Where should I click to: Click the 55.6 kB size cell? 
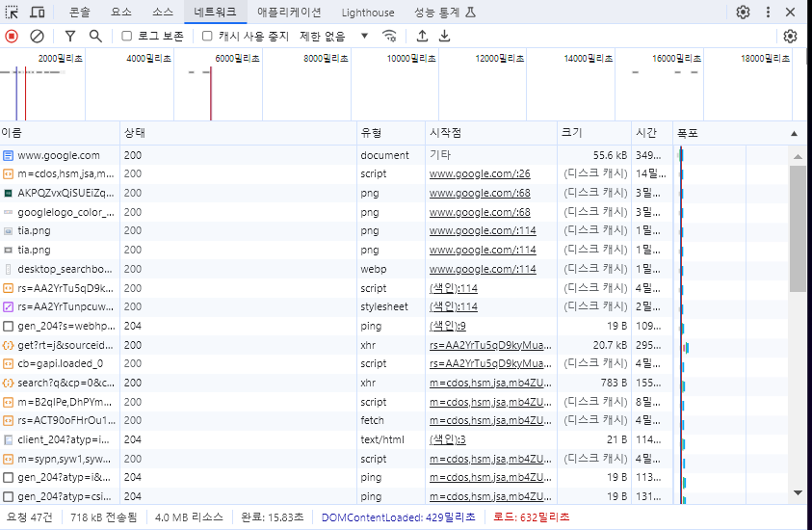[x=610, y=155]
